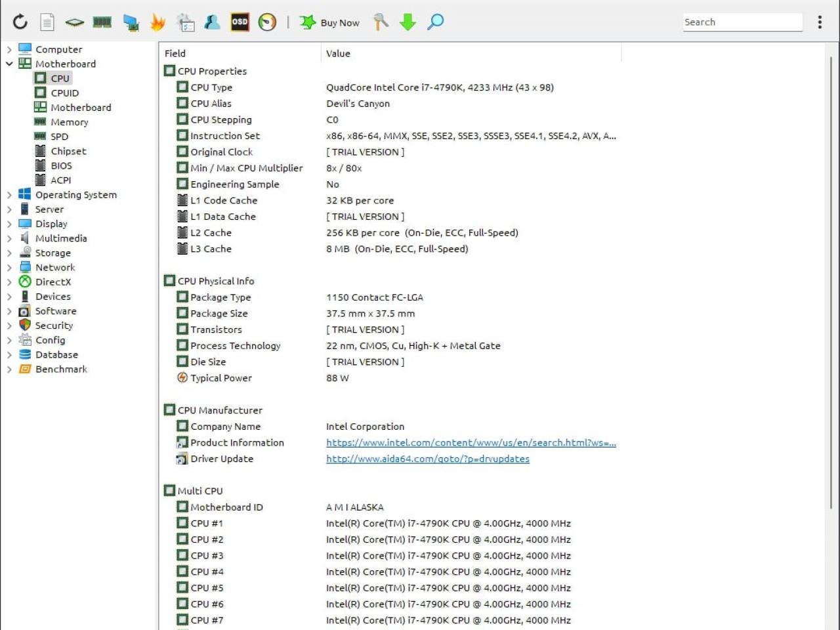Screen dimensions: 840x630
Task: Click the Network icon in sidebar
Action: 25,267
